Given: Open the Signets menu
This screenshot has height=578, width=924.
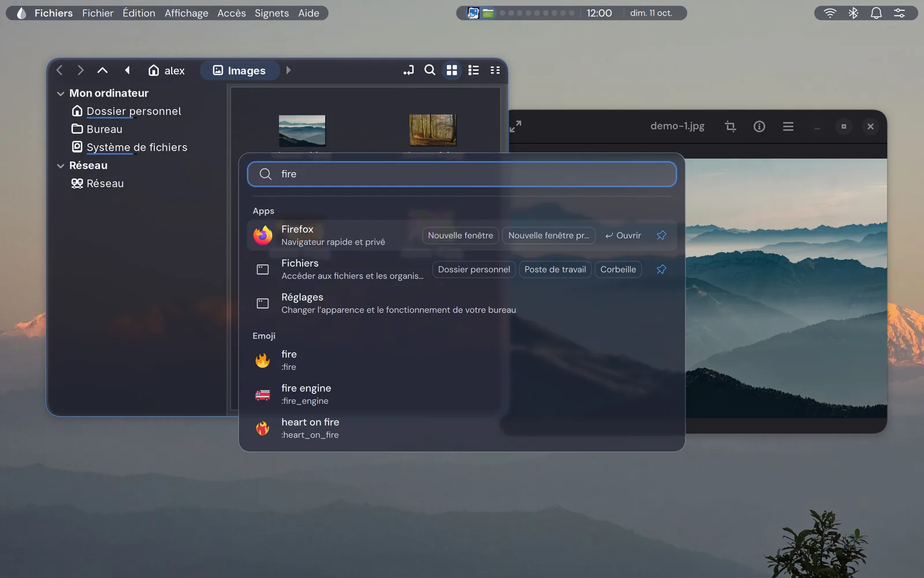Looking at the screenshot, I should click(271, 13).
